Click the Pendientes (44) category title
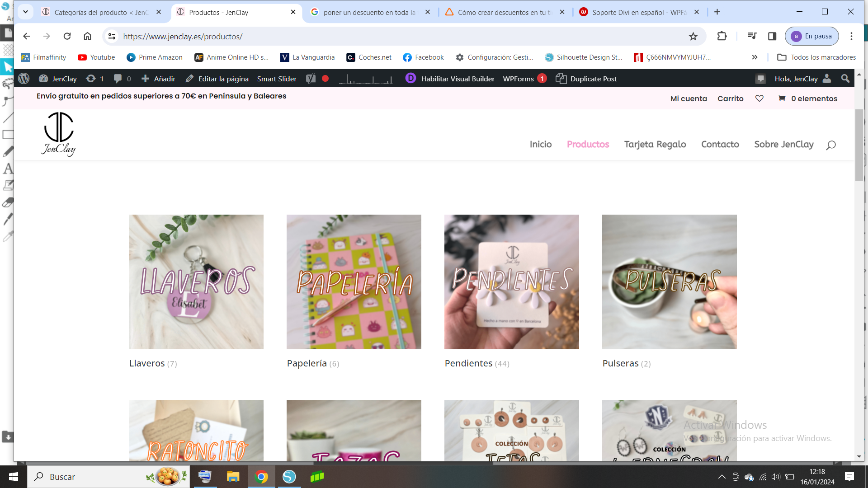 click(x=477, y=363)
